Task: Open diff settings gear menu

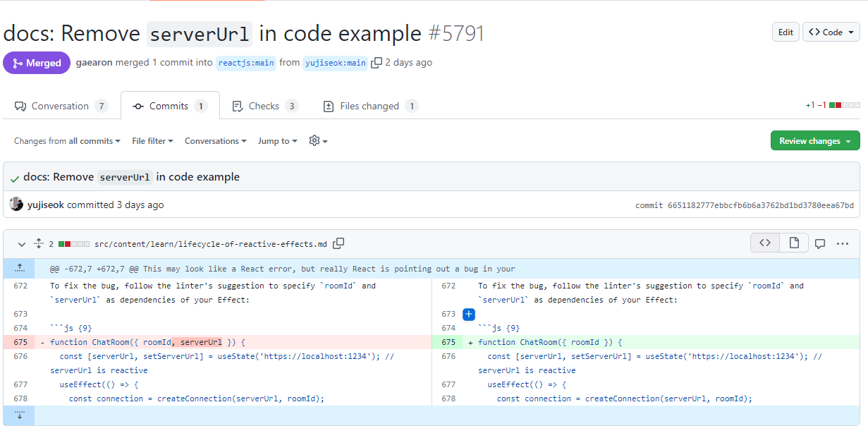Action: coord(318,140)
